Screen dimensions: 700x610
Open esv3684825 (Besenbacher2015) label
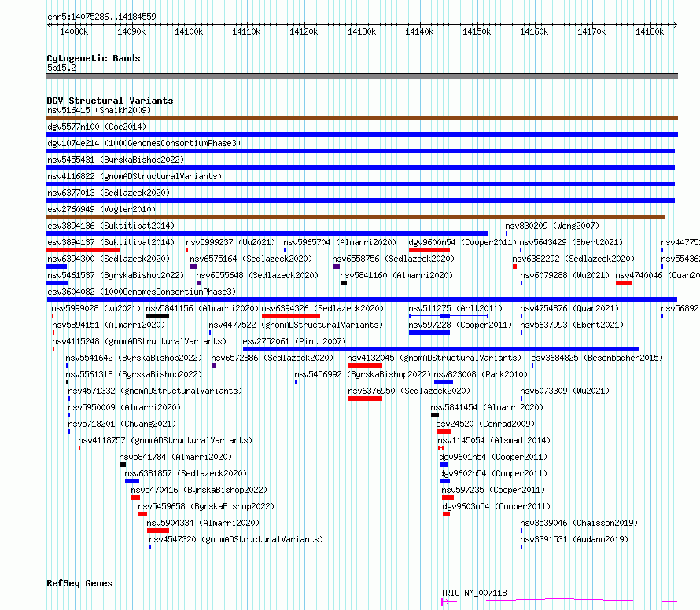tap(597, 358)
